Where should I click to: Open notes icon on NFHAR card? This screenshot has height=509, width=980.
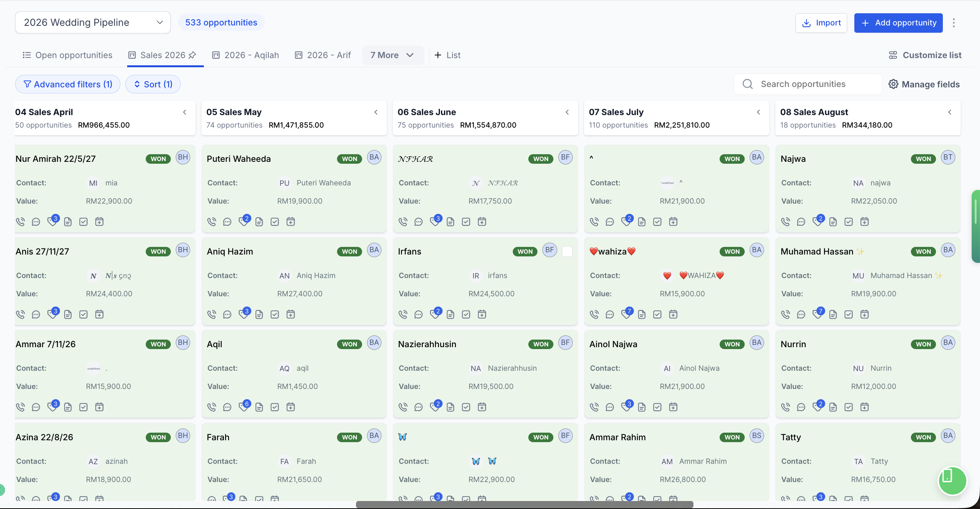451,221
